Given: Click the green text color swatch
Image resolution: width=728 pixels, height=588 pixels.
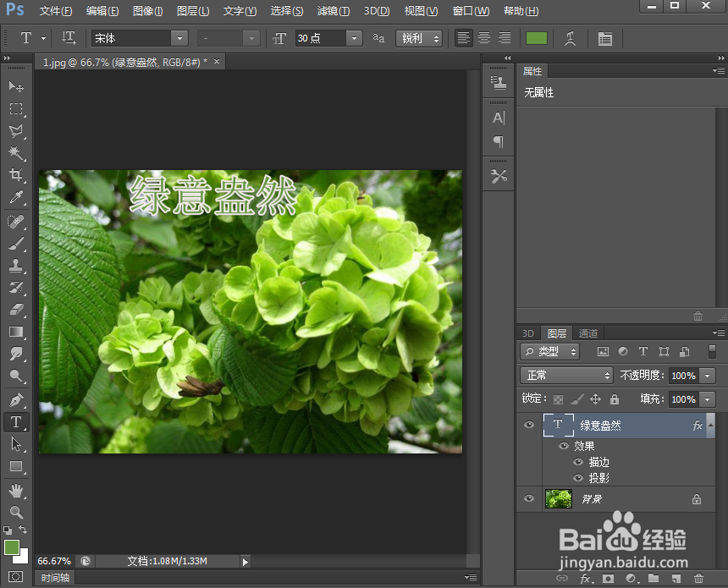Looking at the screenshot, I should 536,39.
